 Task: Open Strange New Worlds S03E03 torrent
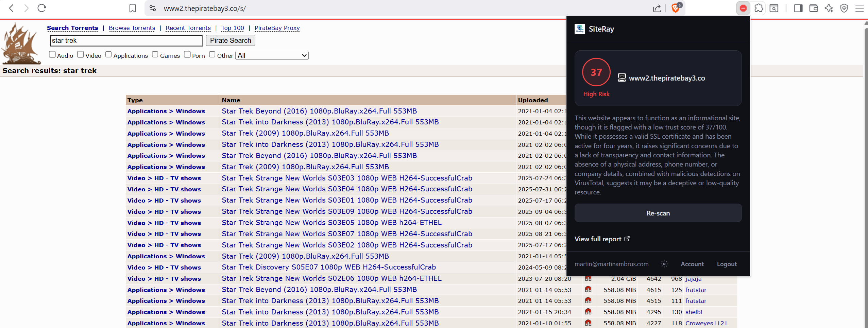[347, 178]
